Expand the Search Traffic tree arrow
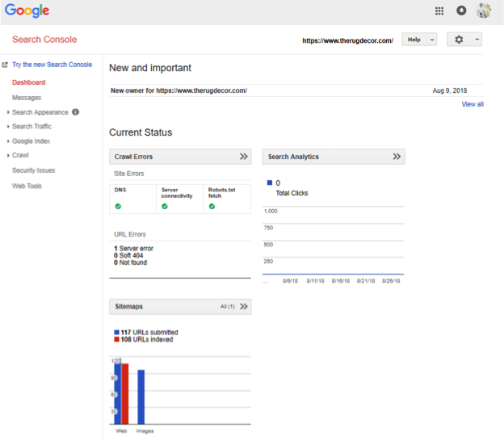This screenshot has width=504, height=441. 8,127
